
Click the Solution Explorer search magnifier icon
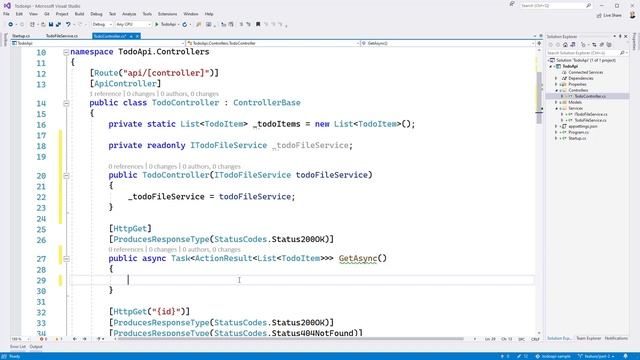(x=622, y=53)
